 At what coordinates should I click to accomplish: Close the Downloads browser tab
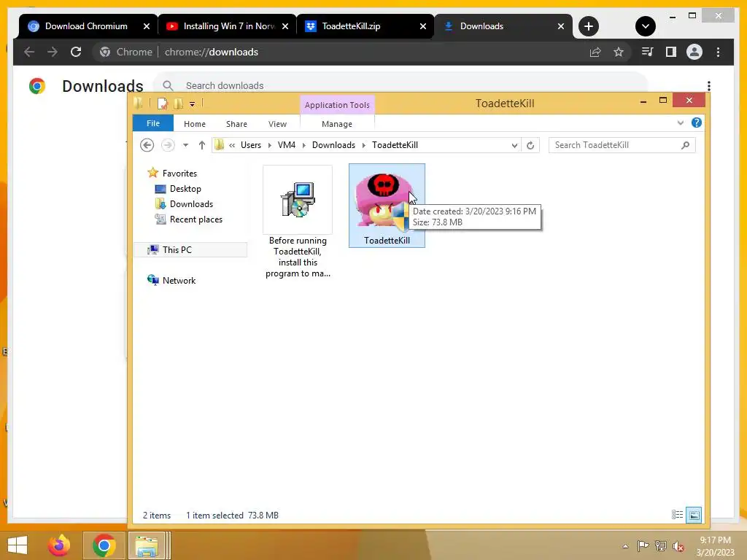pos(561,26)
